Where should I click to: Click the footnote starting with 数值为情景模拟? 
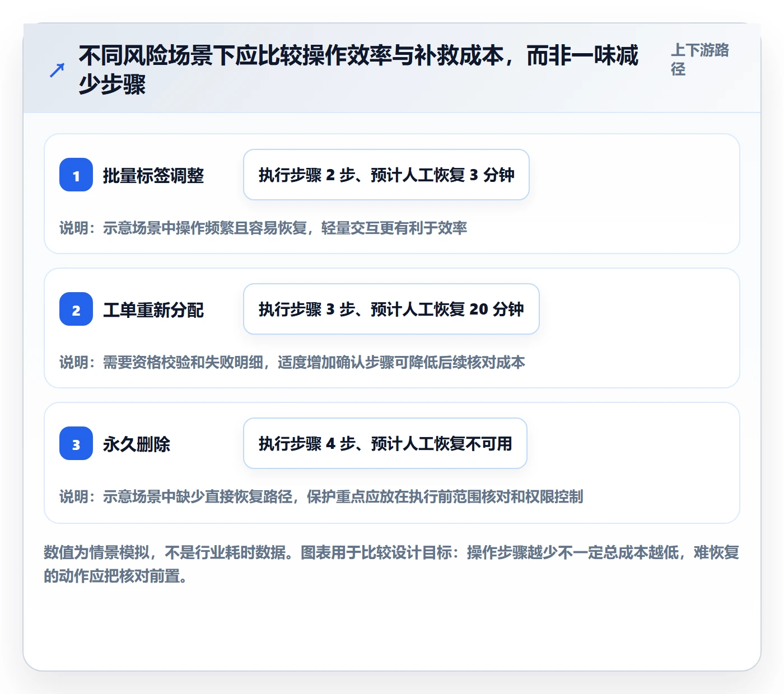tap(391, 564)
